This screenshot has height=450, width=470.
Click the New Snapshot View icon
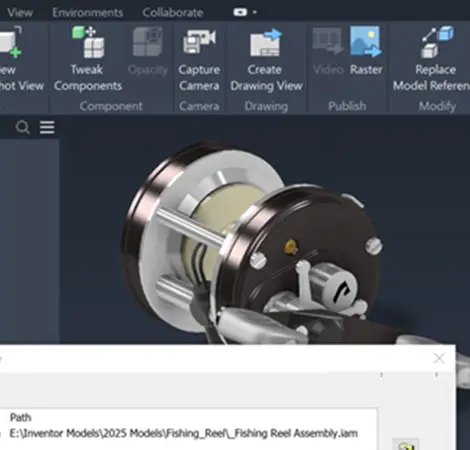click(x=10, y=42)
